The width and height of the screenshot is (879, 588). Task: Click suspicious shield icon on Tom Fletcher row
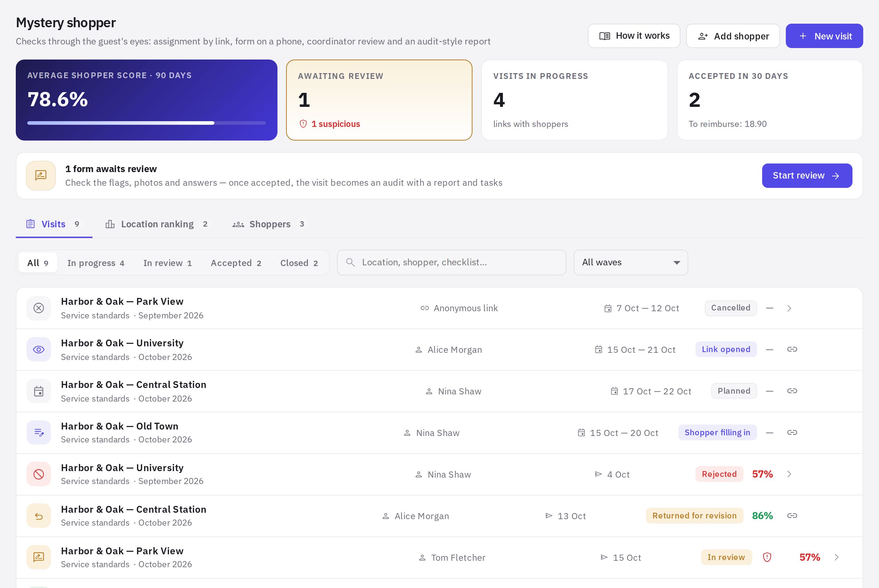click(767, 558)
